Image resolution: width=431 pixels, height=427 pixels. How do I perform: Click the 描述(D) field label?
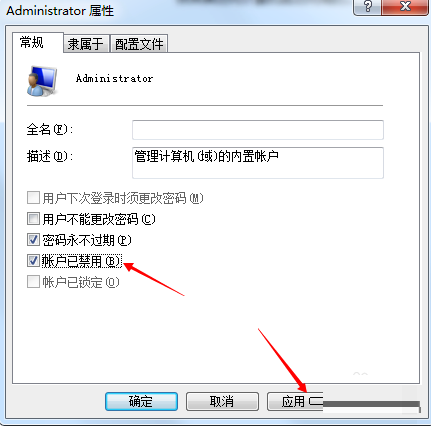pyautogui.click(x=50, y=156)
